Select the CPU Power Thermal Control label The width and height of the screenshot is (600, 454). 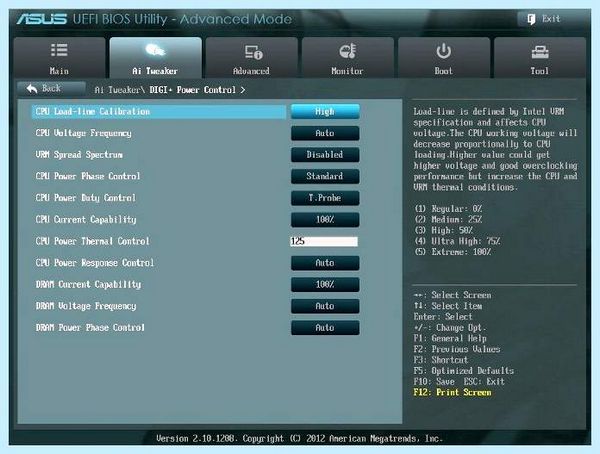[93, 241]
